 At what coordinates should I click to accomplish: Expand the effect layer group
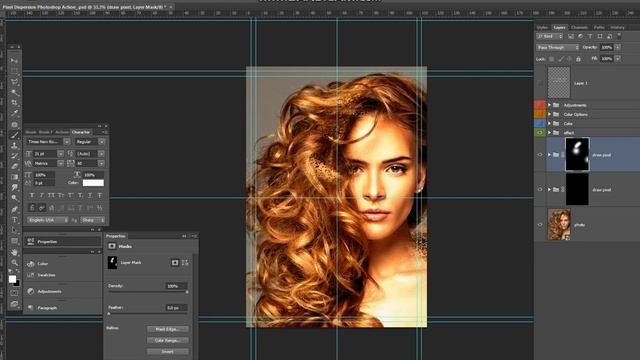[549, 133]
